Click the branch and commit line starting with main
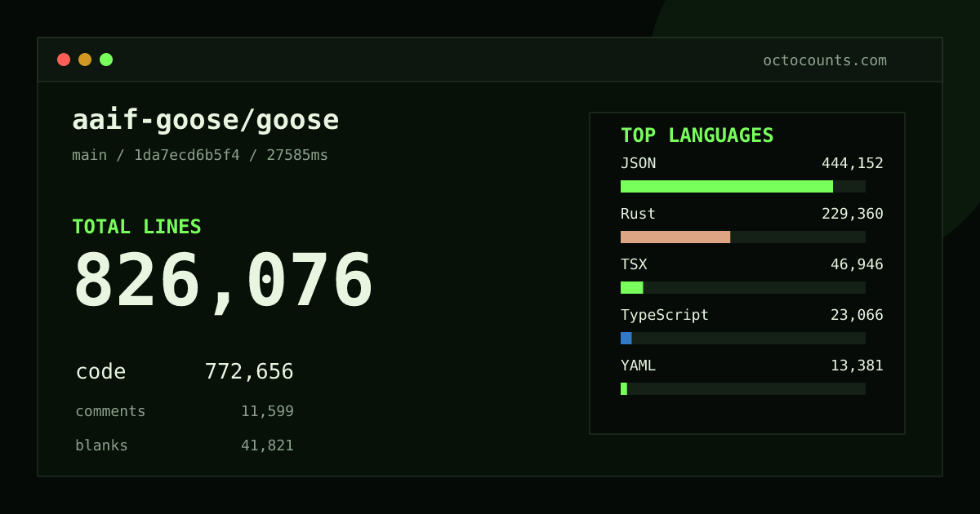The image size is (980, 514). point(200,155)
